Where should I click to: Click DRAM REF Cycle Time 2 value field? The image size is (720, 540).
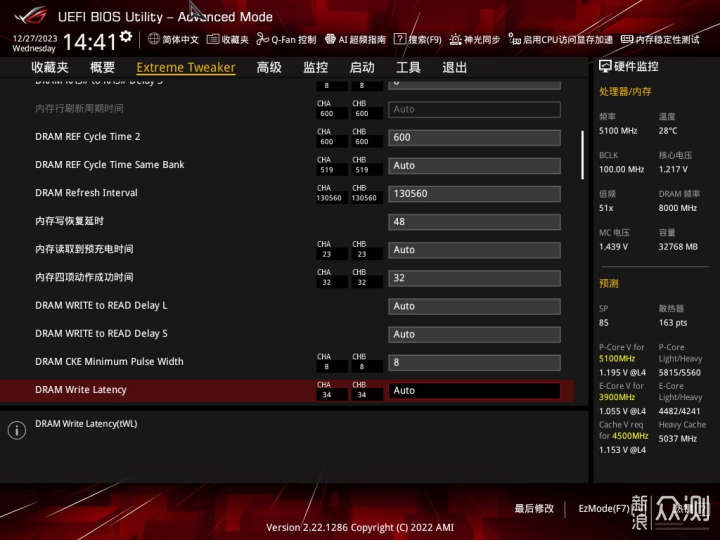tap(474, 137)
